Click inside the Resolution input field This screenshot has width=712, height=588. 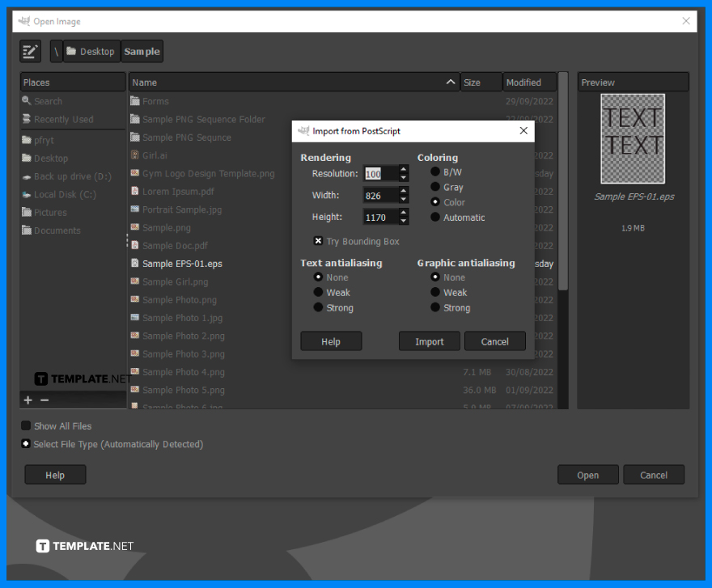(380, 173)
